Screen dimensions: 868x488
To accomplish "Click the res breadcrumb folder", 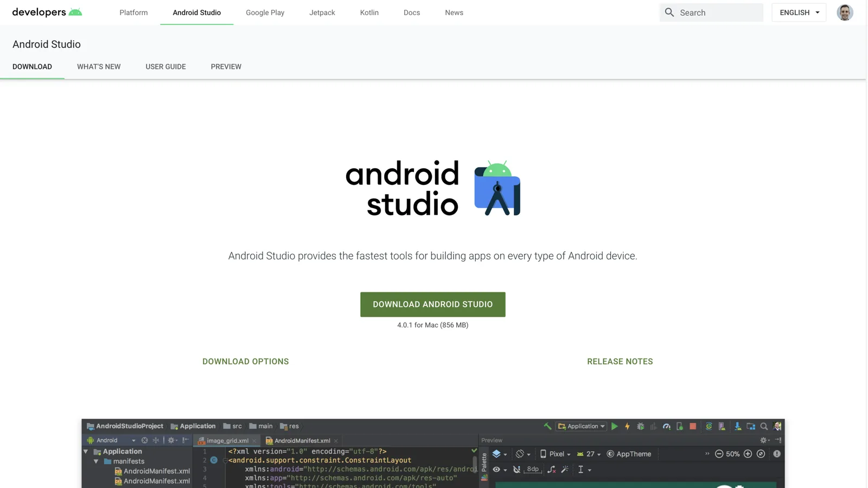I will point(289,426).
